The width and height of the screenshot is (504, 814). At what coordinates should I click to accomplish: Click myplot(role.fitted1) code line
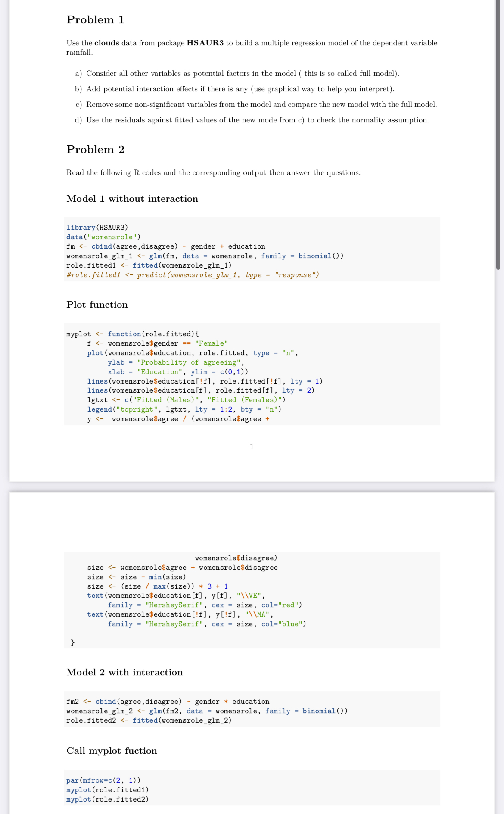pyautogui.click(x=108, y=790)
